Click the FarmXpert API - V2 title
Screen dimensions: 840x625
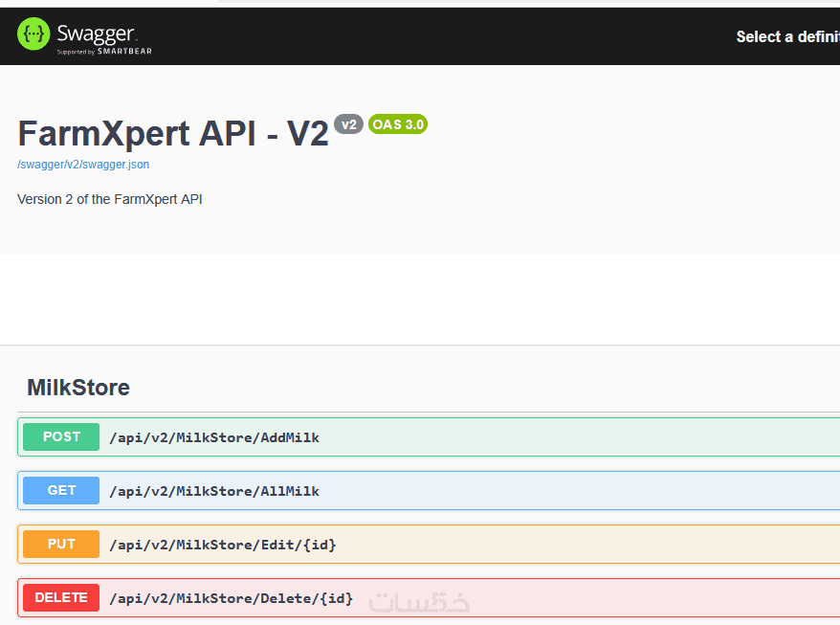172,133
